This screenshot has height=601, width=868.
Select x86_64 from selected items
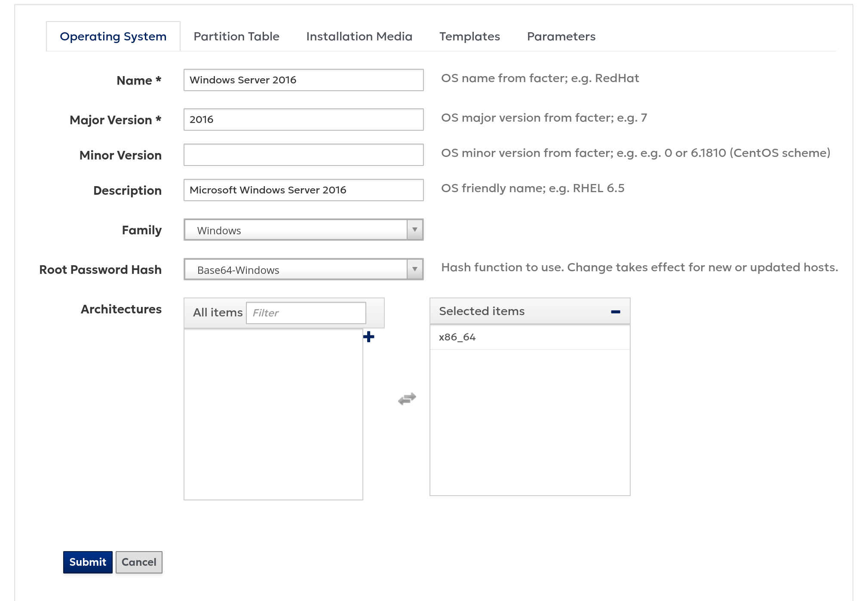pyautogui.click(x=457, y=337)
